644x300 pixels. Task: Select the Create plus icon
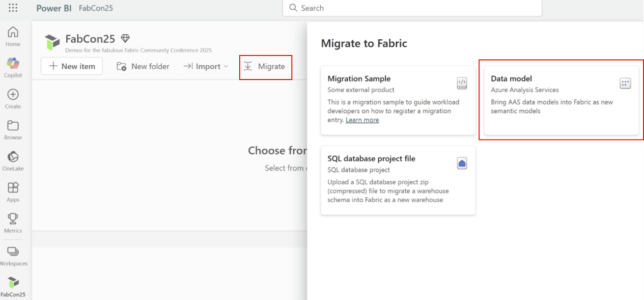pos(13,99)
